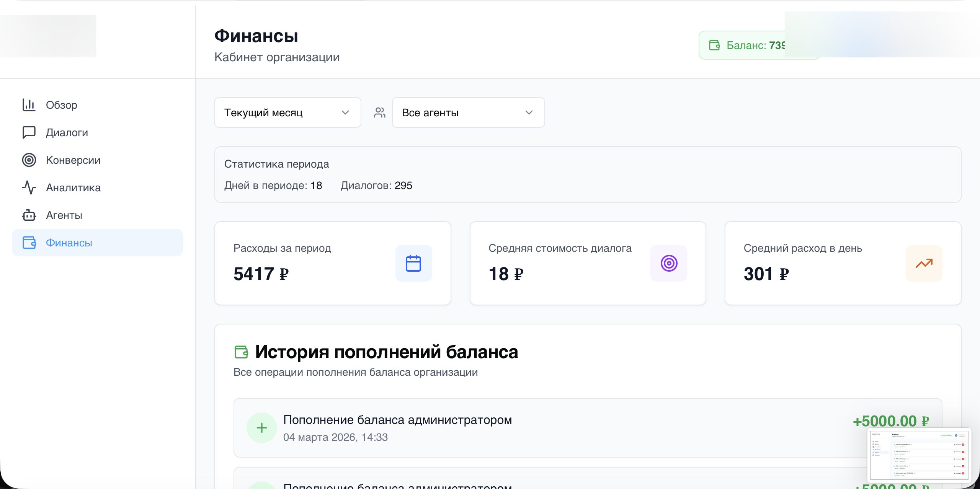Screen dimensions: 980x489
Task: Select the Аналитика waveform icon
Action: click(29, 187)
